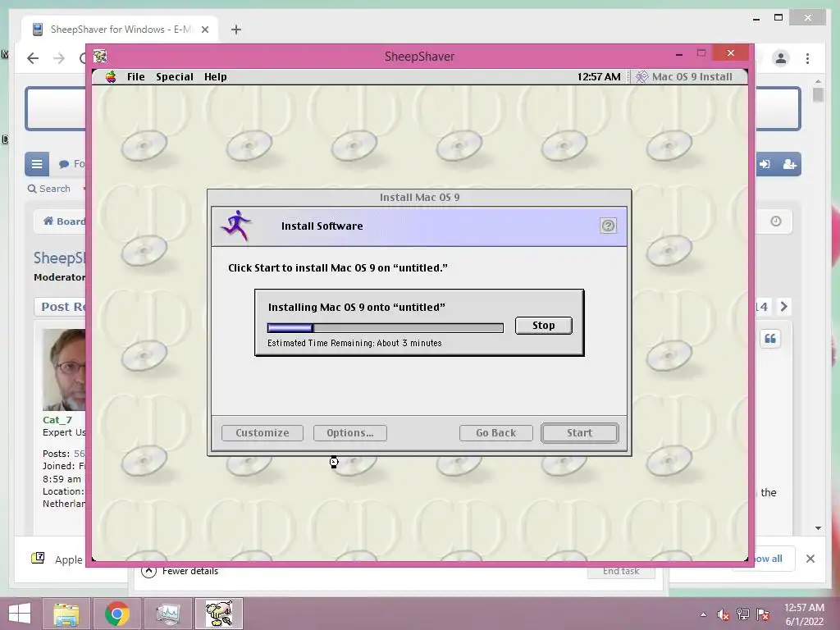Open the Mac OS 9 Install application menu

(684, 76)
